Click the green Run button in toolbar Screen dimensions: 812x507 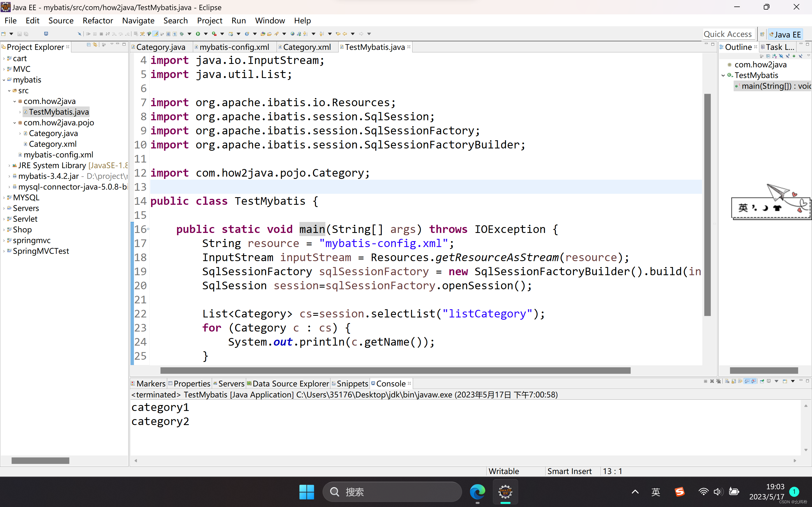(x=198, y=34)
